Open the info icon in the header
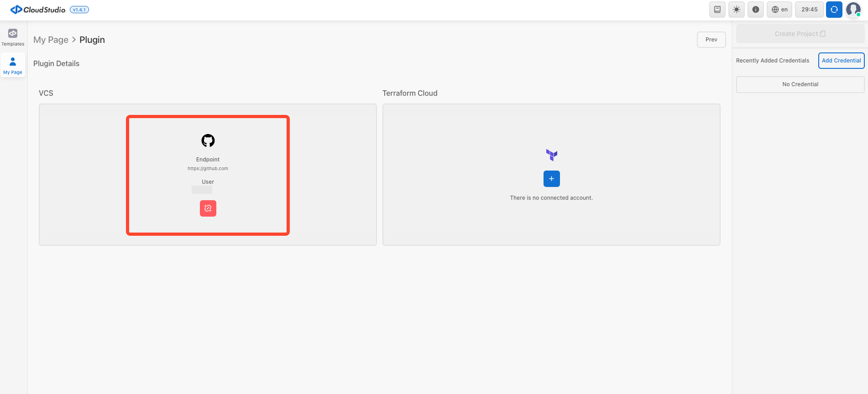 [756, 10]
